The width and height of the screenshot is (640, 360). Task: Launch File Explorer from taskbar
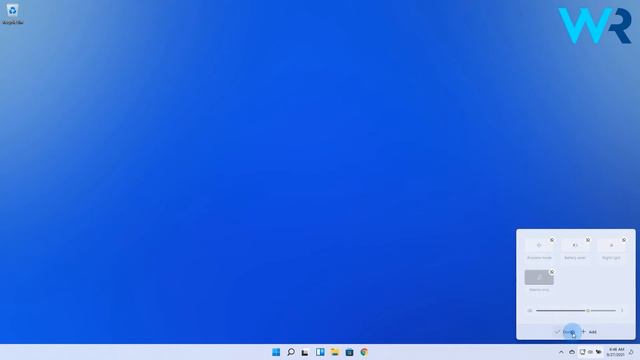(335, 352)
